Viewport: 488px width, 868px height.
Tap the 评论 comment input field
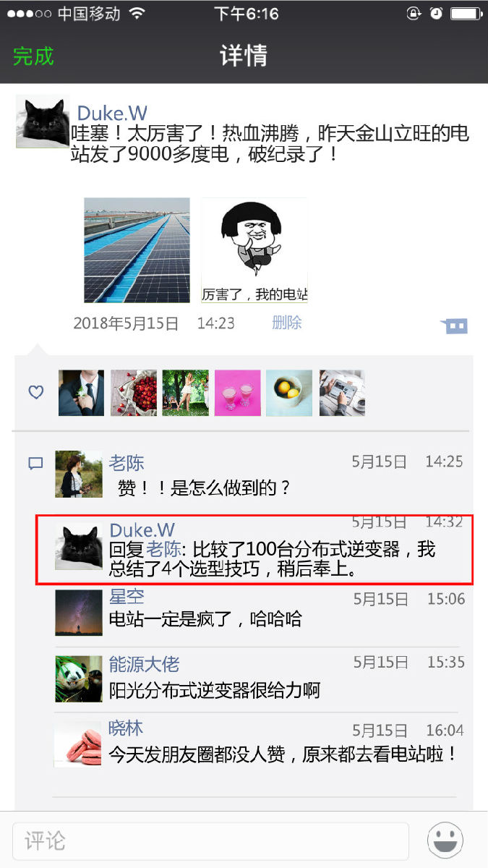point(211,841)
